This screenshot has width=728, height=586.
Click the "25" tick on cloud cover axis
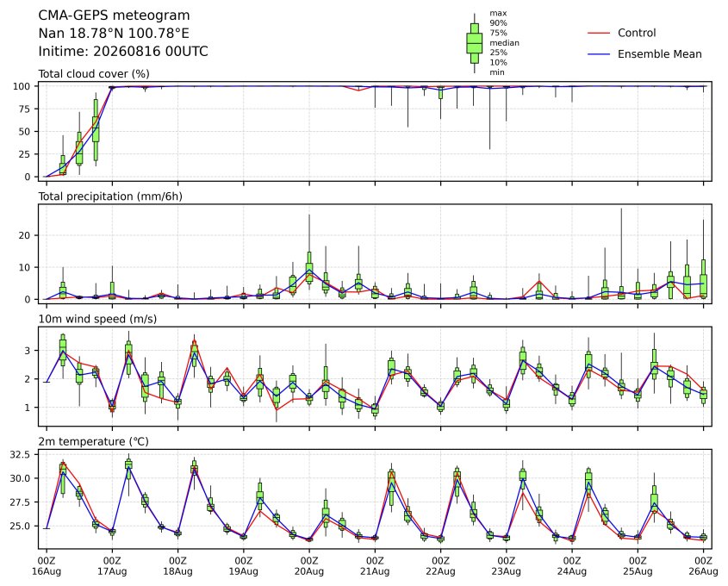click(x=25, y=154)
